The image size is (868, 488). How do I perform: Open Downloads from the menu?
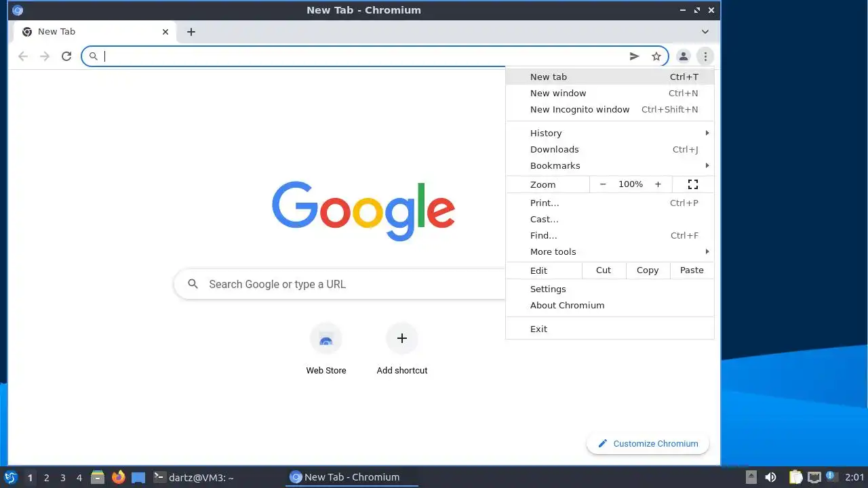click(x=610, y=149)
